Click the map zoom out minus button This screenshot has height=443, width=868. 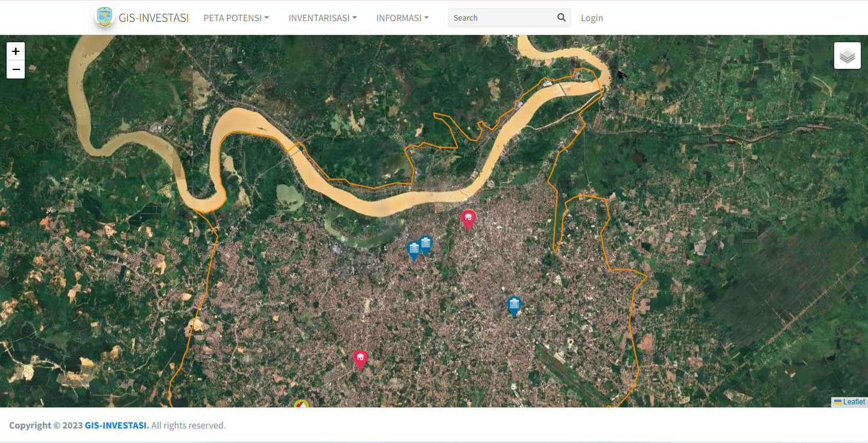[16, 69]
